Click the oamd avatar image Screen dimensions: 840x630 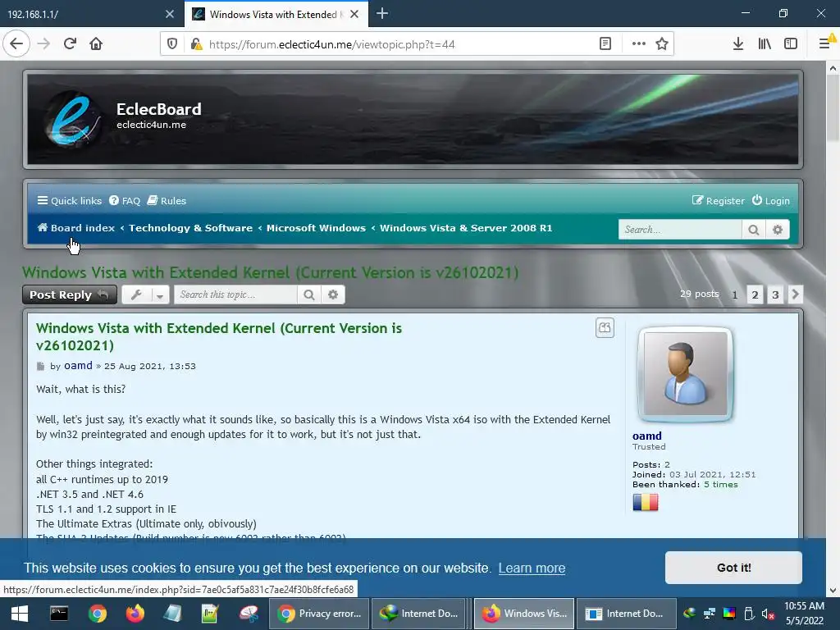685,374
